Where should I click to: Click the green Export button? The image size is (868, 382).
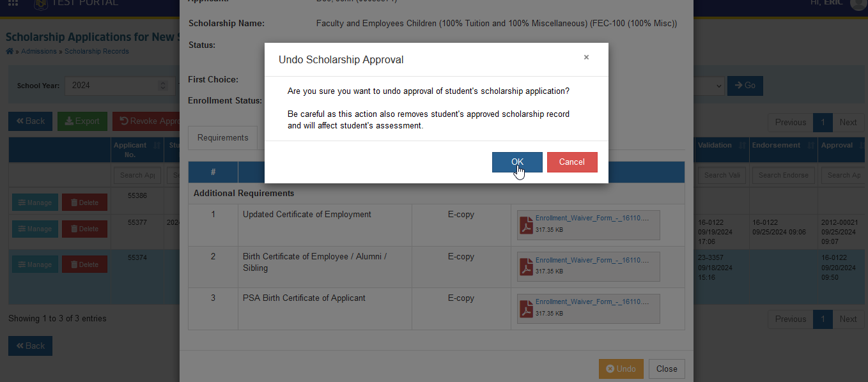tap(82, 121)
